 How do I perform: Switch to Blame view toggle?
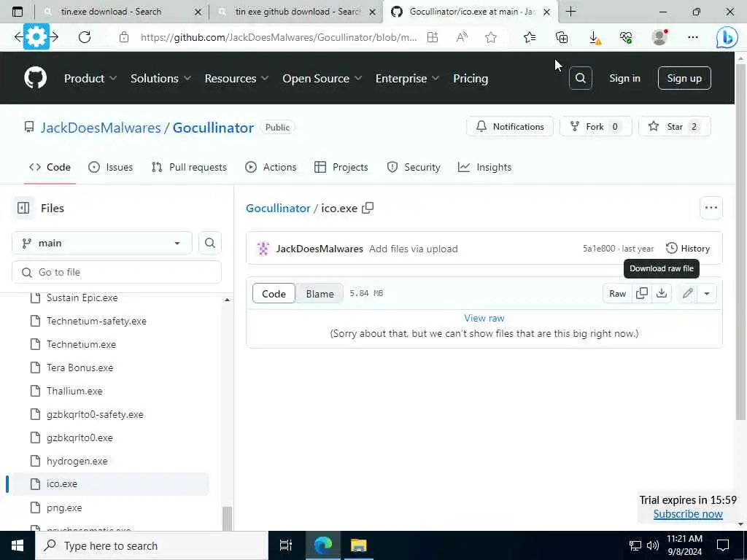[x=320, y=293]
